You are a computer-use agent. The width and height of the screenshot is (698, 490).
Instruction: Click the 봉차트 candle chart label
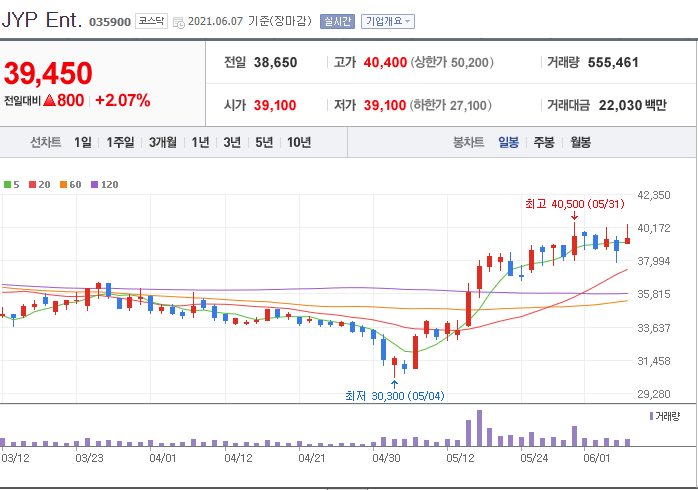point(468,142)
